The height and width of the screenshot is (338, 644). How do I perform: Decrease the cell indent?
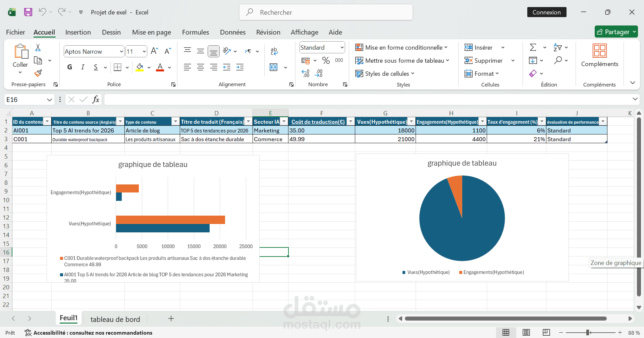227,67
